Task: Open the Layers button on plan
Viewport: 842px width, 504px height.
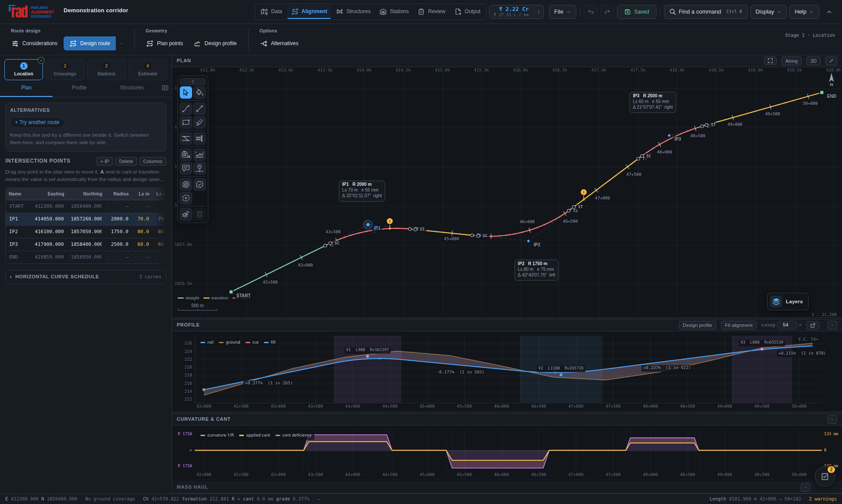Action: [788, 302]
